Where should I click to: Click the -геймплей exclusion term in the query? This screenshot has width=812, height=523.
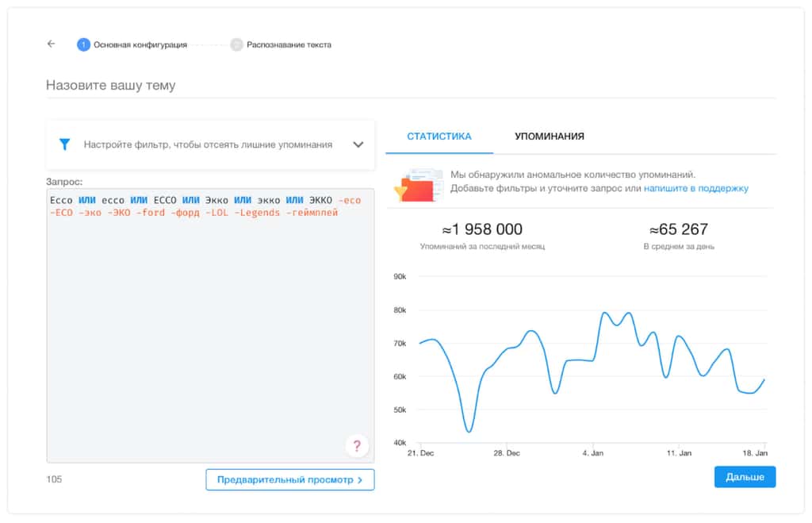pos(312,213)
